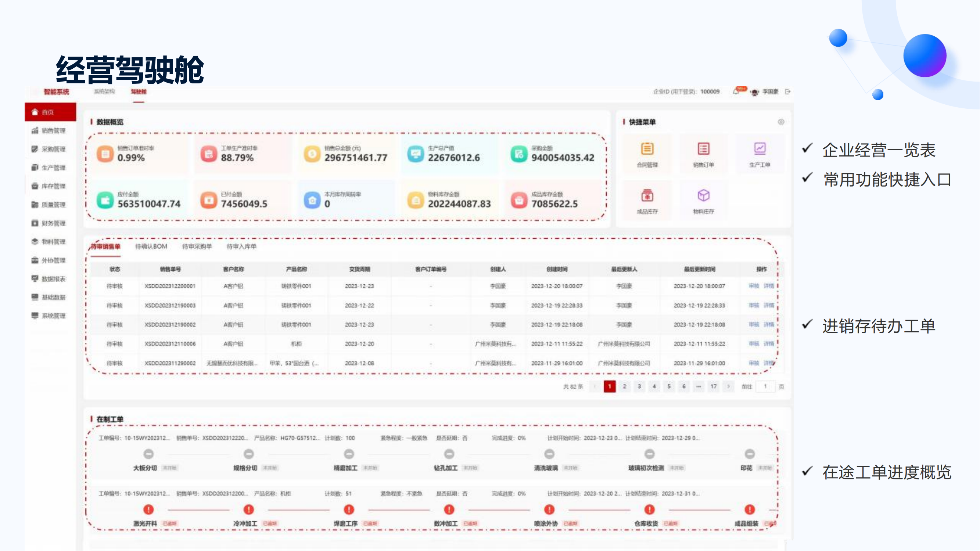Click the 成品库存金额 card icon

(x=519, y=200)
